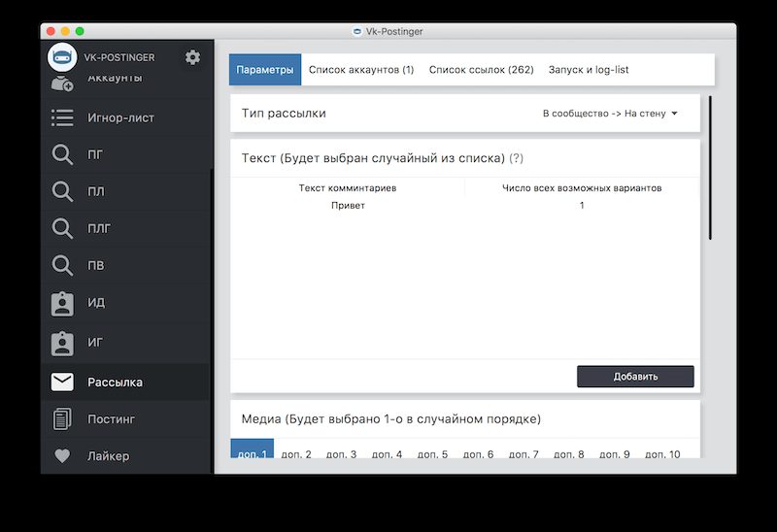The width and height of the screenshot is (777, 532).
Task: Open the Список аккаунтов (1) tab
Action: (361, 70)
